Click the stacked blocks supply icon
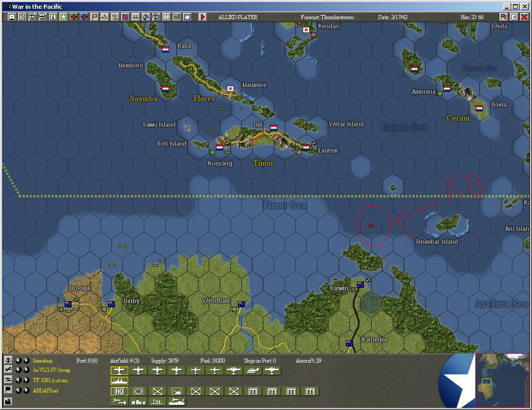Screen dimensions: 532x410 (x=138, y=402)
